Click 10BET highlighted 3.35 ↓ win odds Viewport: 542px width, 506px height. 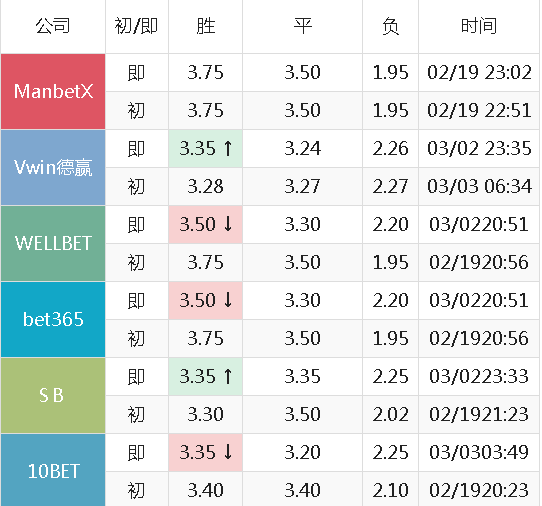click(x=205, y=453)
